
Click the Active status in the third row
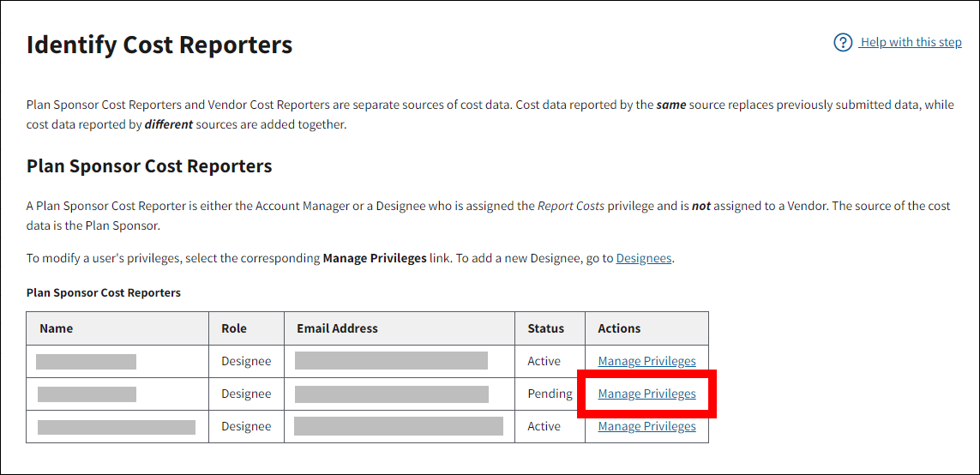point(544,427)
